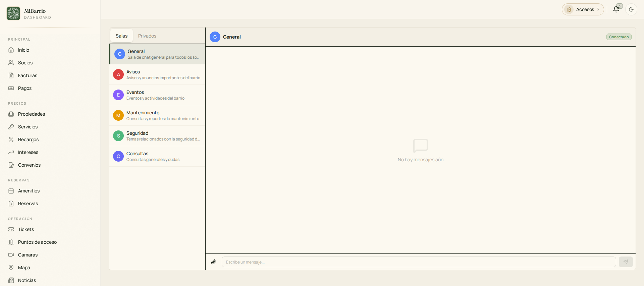Click the MiBarrio logo
Screen dimensions: 644x286
point(13,13)
